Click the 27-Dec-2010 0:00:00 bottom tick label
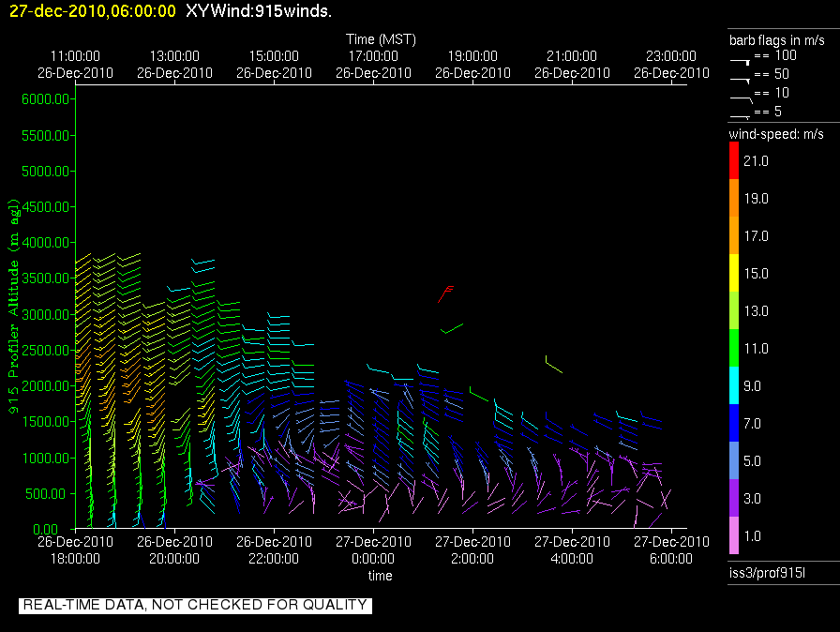This screenshot has height=632, width=840. tap(373, 549)
